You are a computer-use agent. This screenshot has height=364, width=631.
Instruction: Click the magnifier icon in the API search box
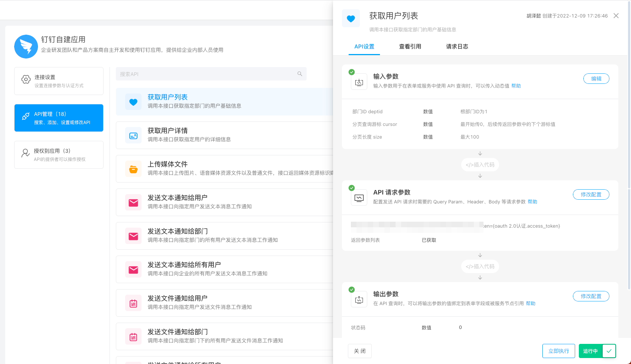[299, 74]
